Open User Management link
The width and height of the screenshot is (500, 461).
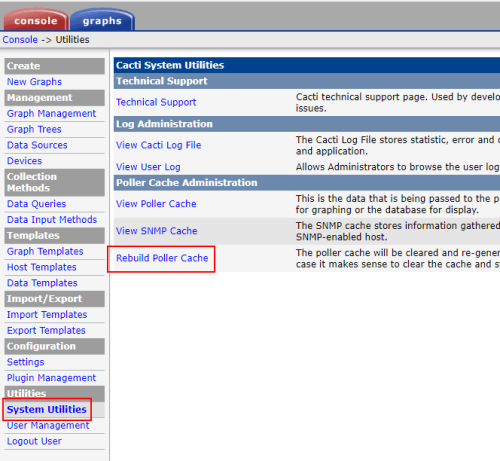pos(48,425)
